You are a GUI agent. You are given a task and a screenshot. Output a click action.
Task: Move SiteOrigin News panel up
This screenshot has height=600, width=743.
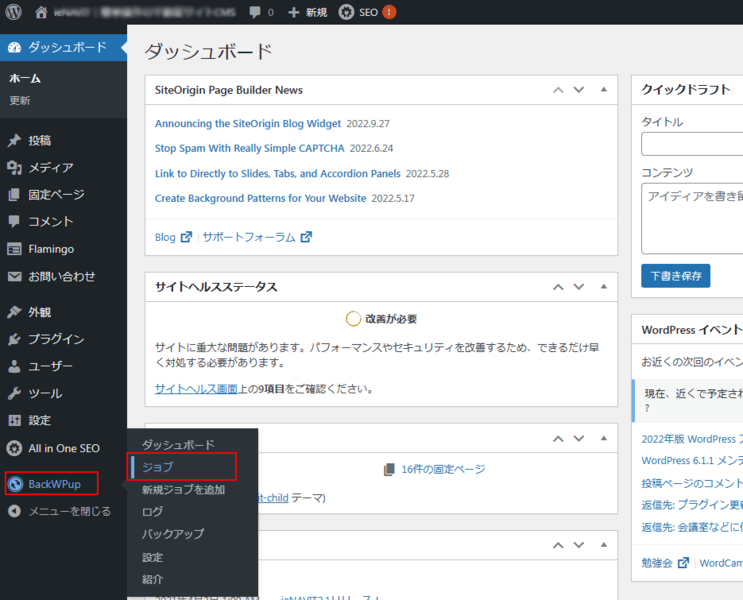[558, 90]
